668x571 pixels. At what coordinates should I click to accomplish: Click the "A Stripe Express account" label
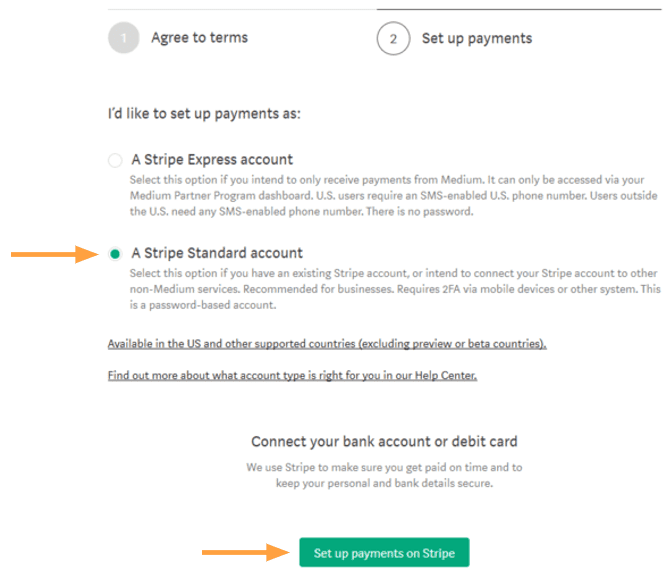212,160
